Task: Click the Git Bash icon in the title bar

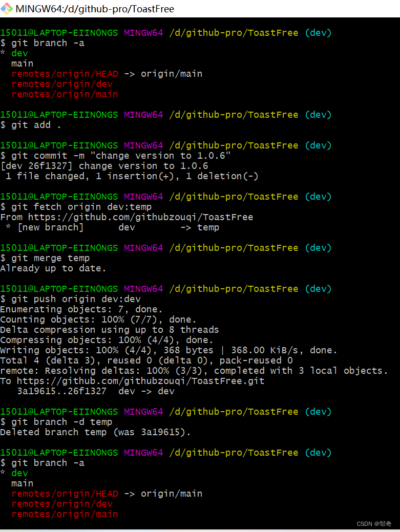Action: point(7,9)
